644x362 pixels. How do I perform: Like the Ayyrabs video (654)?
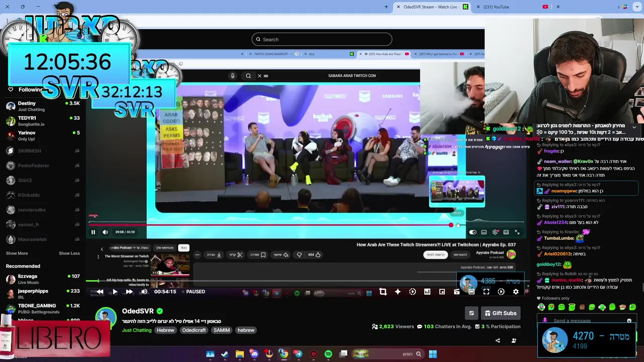click(x=314, y=255)
